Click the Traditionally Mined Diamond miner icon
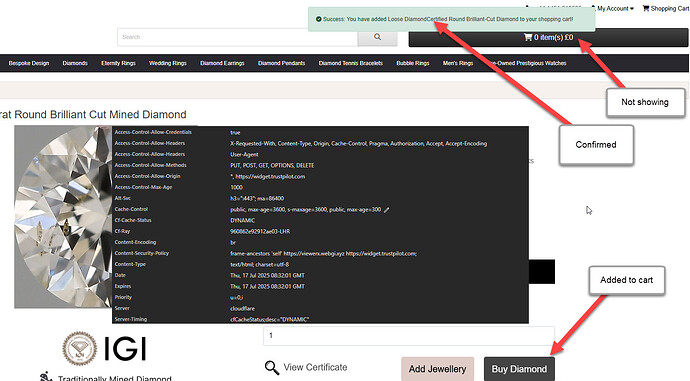 [46, 377]
